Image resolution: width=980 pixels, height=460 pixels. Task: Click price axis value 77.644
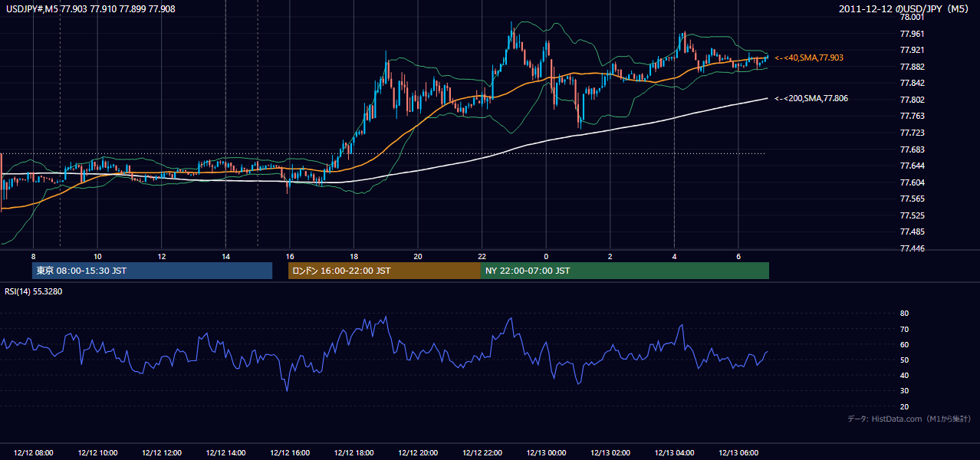pyautogui.click(x=912, y=166)
